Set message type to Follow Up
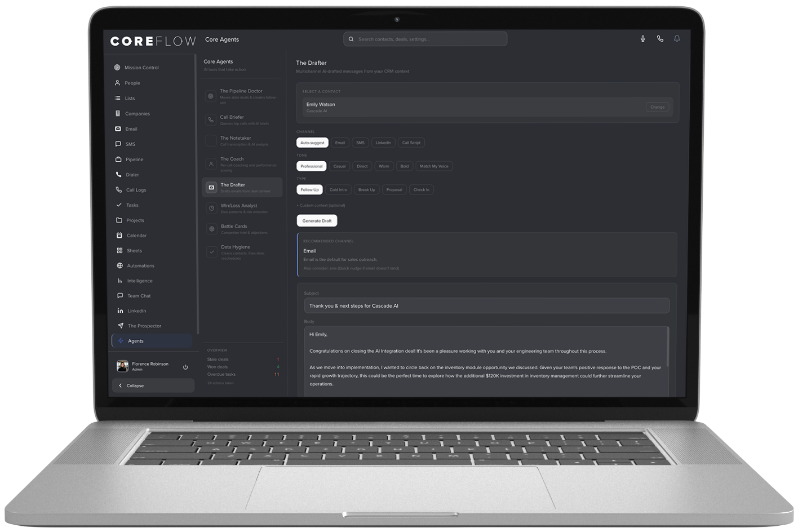The height and width of the screenshot is (532, 798). (x=309, y=190)
